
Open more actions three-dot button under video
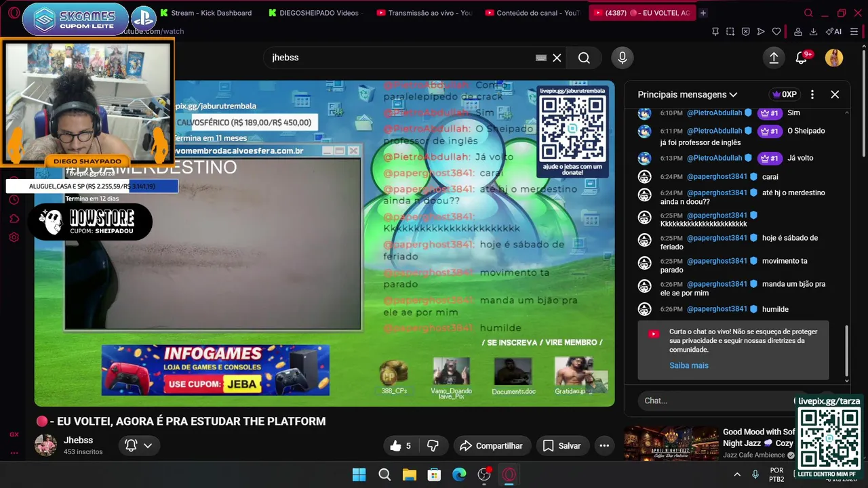[x=604, y=445]
